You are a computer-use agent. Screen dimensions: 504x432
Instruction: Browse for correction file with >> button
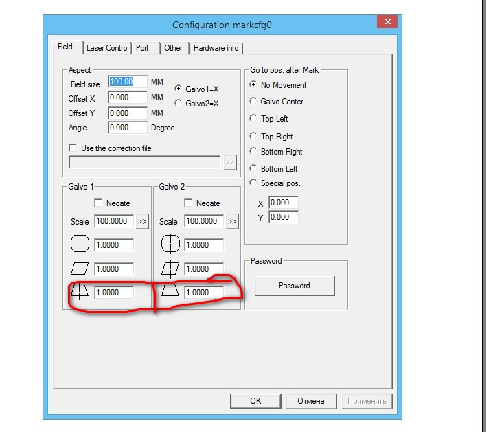click(x=229, y=163)
